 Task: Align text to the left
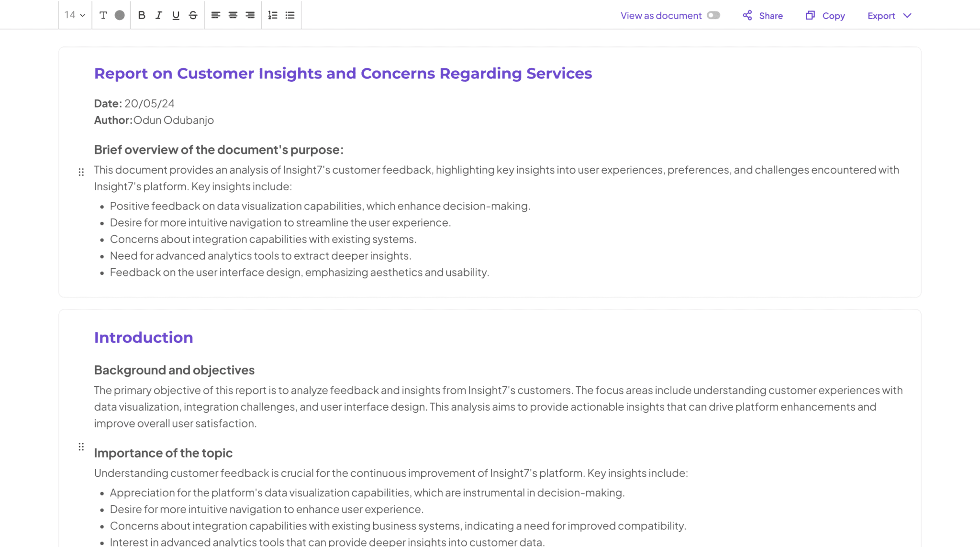216,15
